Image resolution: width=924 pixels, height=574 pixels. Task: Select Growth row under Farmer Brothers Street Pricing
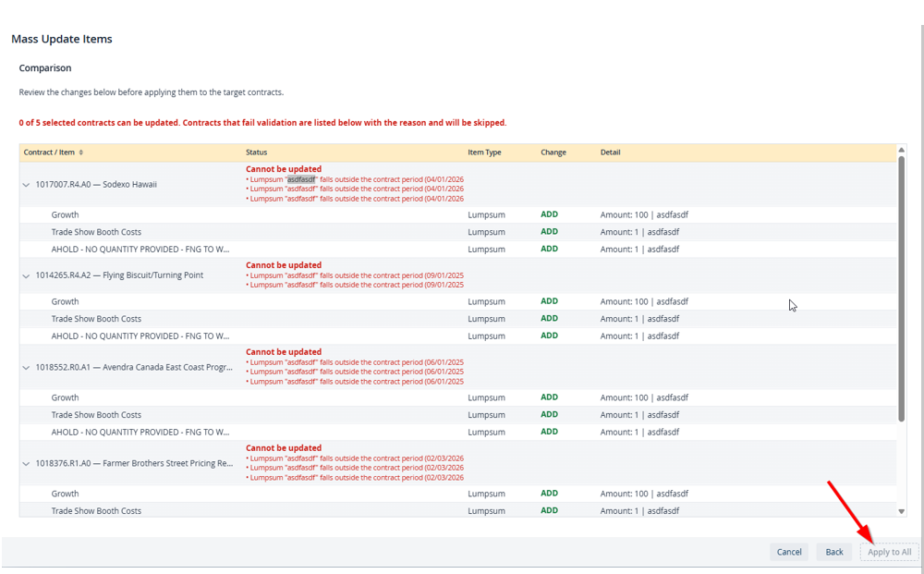tap(458, 494)
